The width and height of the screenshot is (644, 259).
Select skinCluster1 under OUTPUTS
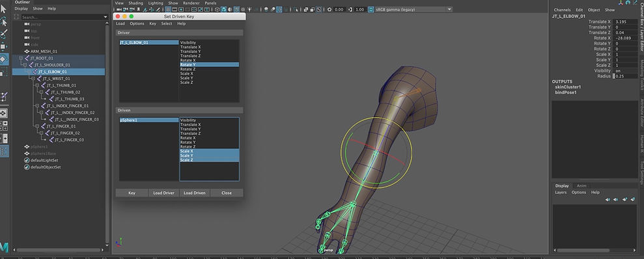(x=568, y=87)
